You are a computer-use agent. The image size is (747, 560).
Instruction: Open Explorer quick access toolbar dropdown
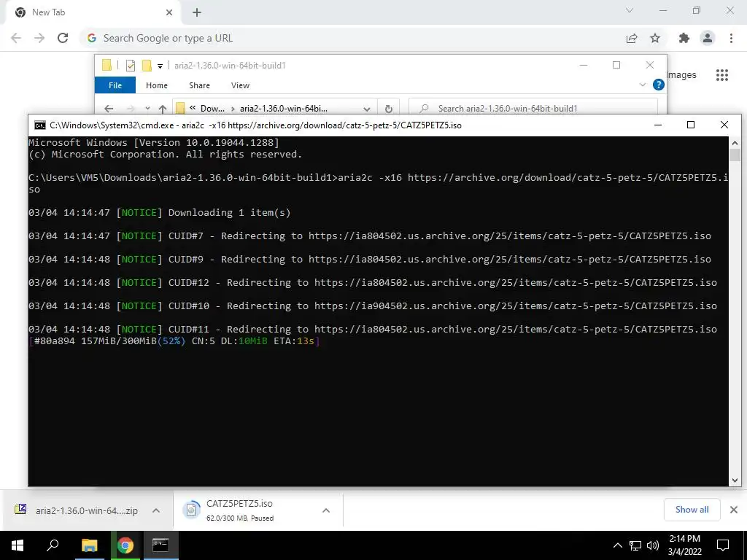tap(160, 66)
